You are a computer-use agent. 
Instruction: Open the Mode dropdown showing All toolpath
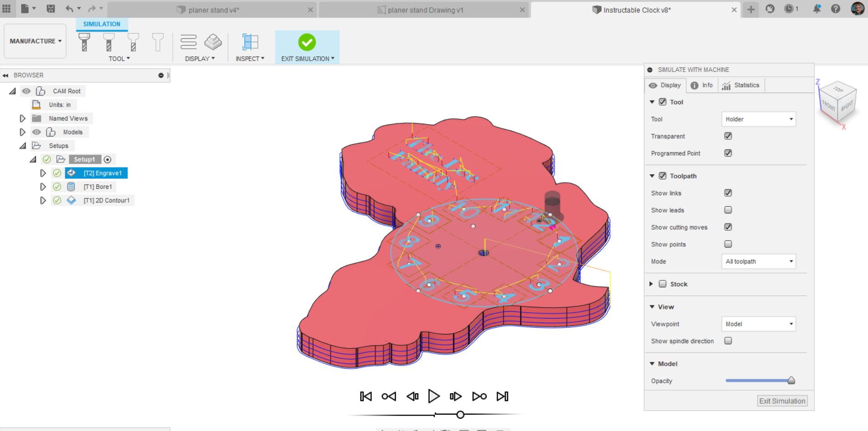click(x=759, y=261)
